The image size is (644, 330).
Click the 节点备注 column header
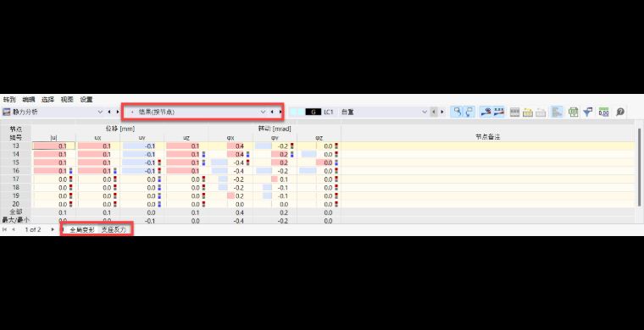coord(488,138)
